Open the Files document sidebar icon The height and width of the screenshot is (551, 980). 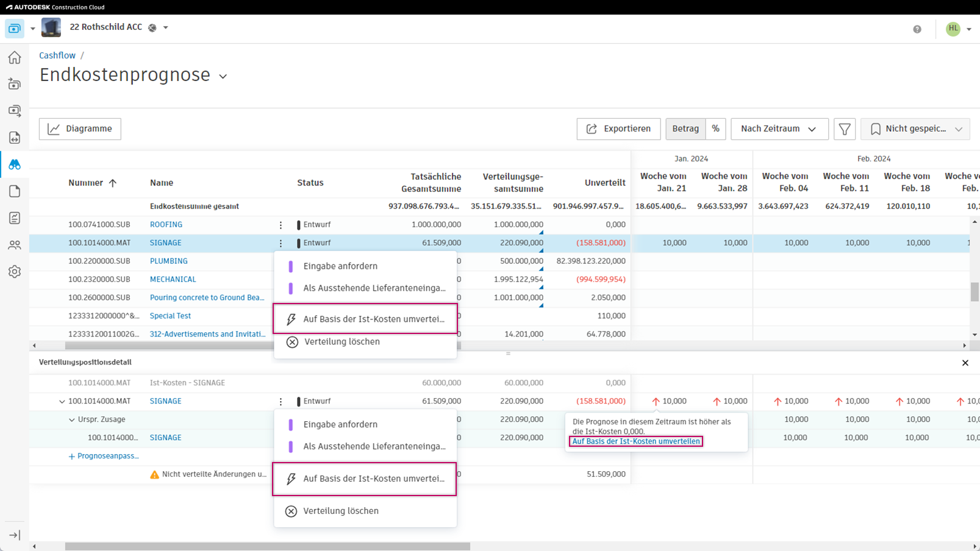[x=15, y=191]
